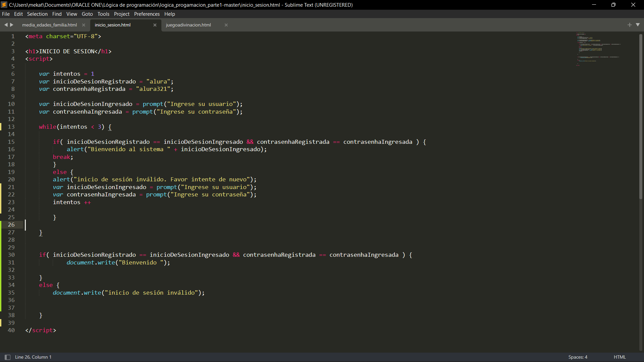Image resolution: width=644 pixels, height=362 pixels.
Task: Open the tab list dropdown arrow
Action: click(x=638, y=25)
